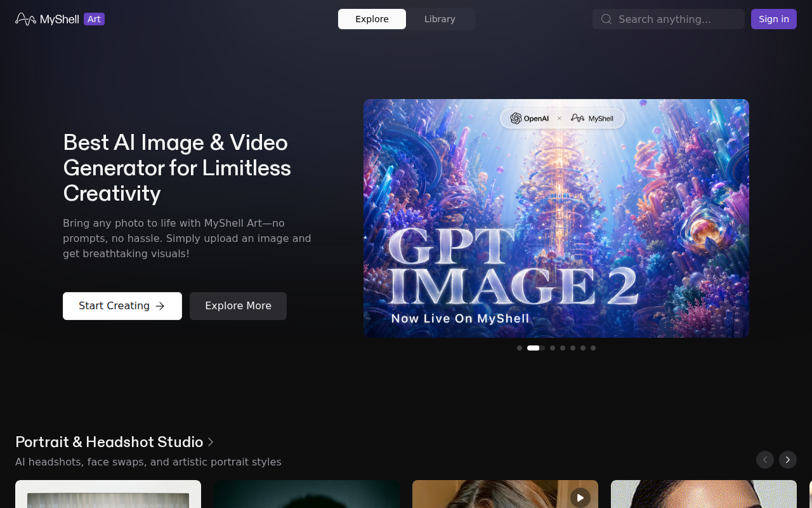Focus the Search anything field
Screen dimensions: 812x508
click(x=669, y=19)
